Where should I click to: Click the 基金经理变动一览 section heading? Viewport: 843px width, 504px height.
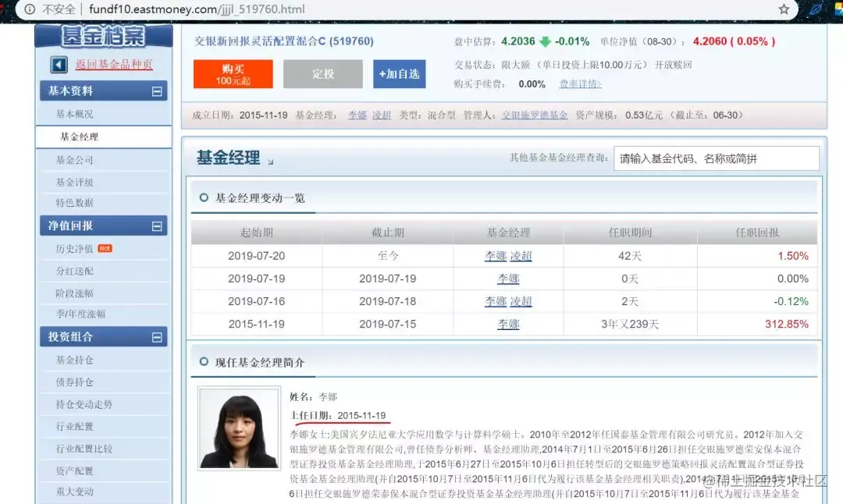pyautogui.click(x=260, y=198)
